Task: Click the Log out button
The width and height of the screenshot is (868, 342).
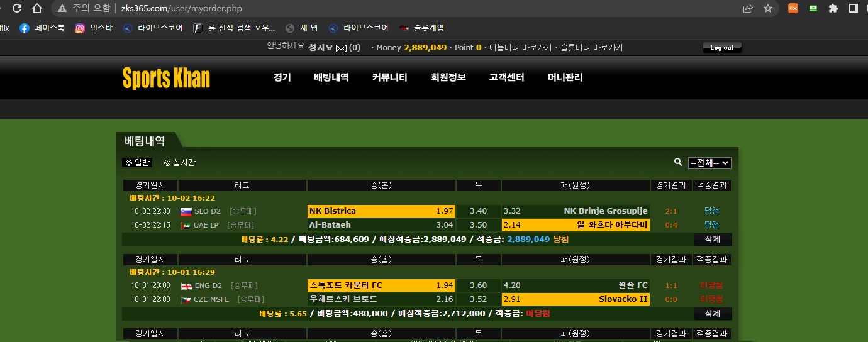Action: [x=722, y=48]
